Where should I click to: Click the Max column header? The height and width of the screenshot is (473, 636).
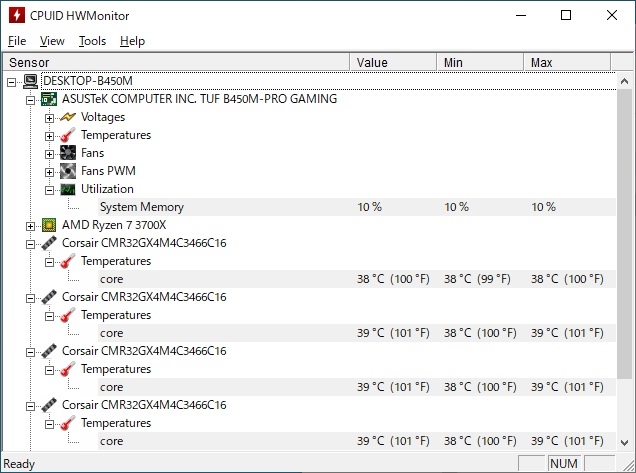pos(567,62)
